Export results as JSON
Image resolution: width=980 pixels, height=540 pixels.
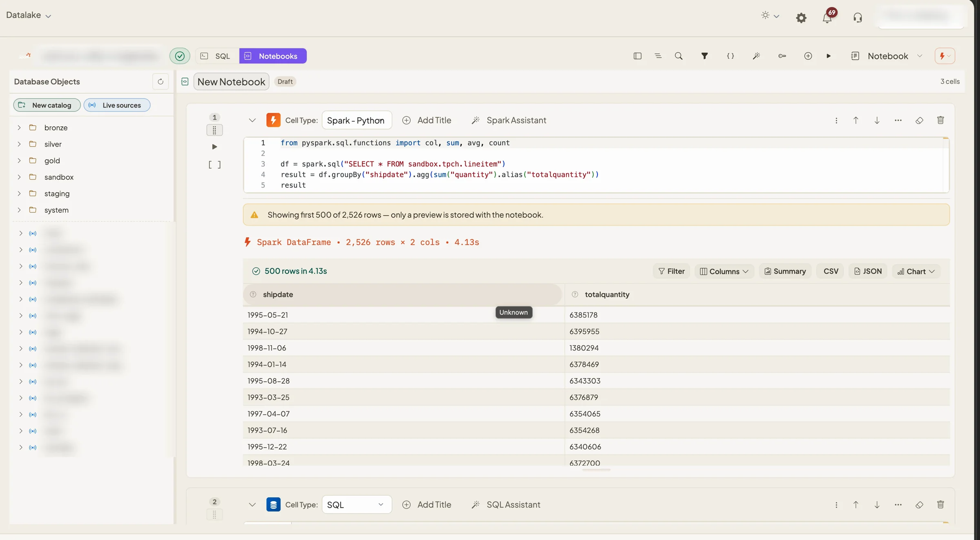(868, 271)
